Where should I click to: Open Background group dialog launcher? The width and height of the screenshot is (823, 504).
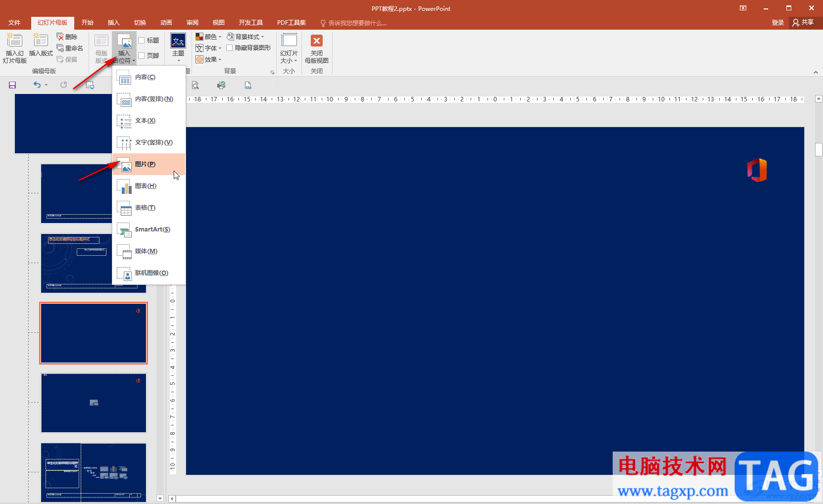click(x=272, y=72)
